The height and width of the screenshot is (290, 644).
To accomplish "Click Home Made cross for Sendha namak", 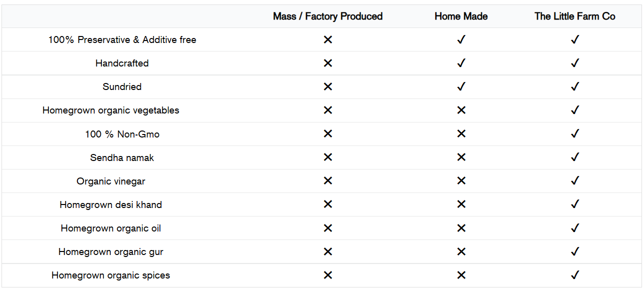I will coord(461,157).
